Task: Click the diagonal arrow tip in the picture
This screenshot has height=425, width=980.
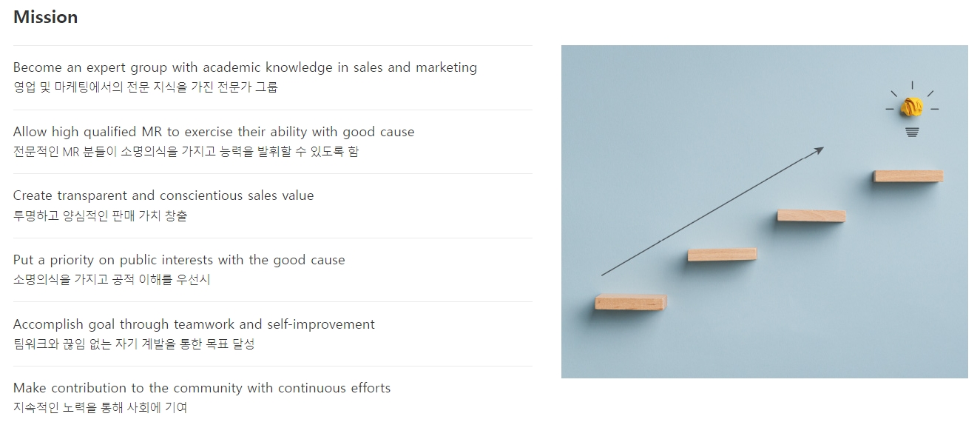Action: click(x=819, y=150)
